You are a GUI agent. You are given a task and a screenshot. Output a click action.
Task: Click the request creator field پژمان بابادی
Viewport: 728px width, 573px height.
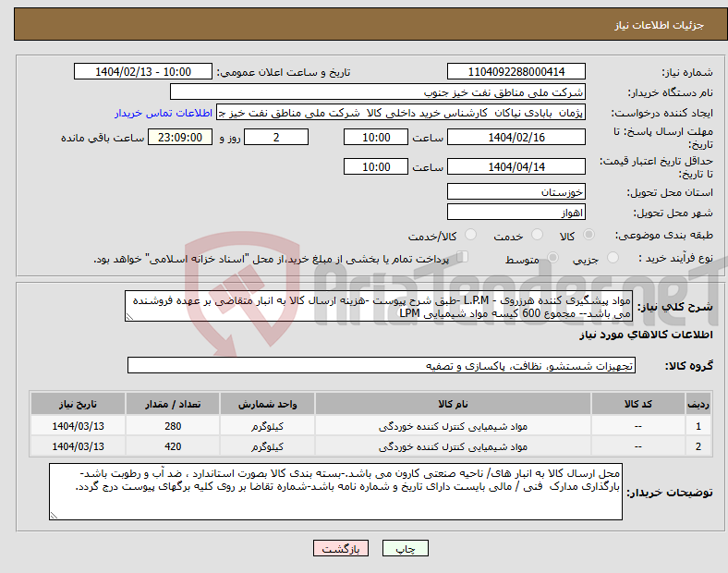(x=401, y=113)
